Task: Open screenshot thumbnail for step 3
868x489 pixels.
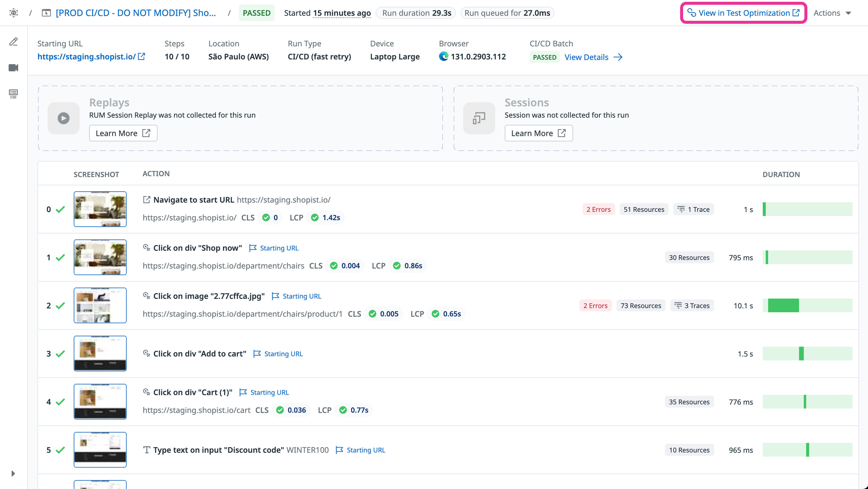Action: (x=100, y=354)
